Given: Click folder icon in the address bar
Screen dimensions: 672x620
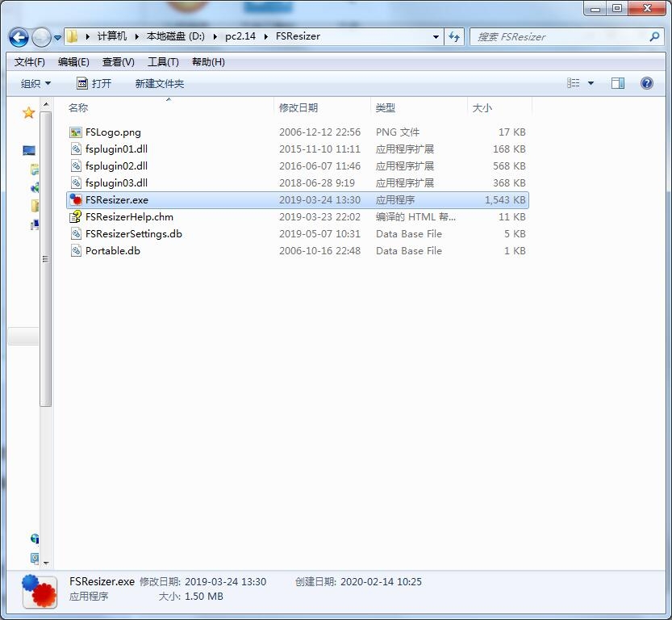Looking at the screenshot, I should coord(73,36).
